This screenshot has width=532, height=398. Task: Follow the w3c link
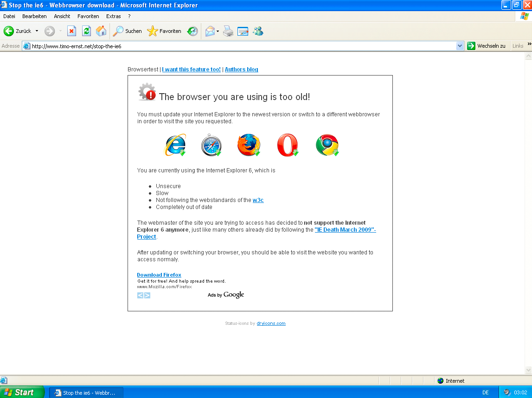point(258,200)
